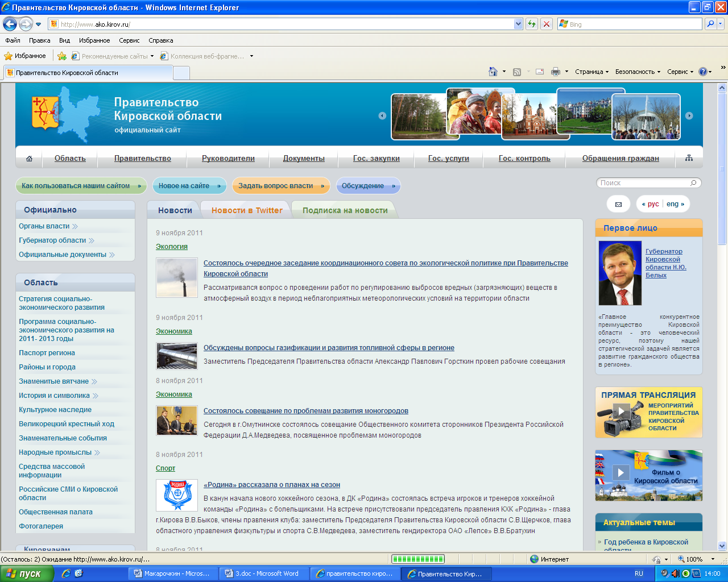Screen dimensions: 728x582
Task: Open the Файл menu
Action: click(x=13, y=40)
